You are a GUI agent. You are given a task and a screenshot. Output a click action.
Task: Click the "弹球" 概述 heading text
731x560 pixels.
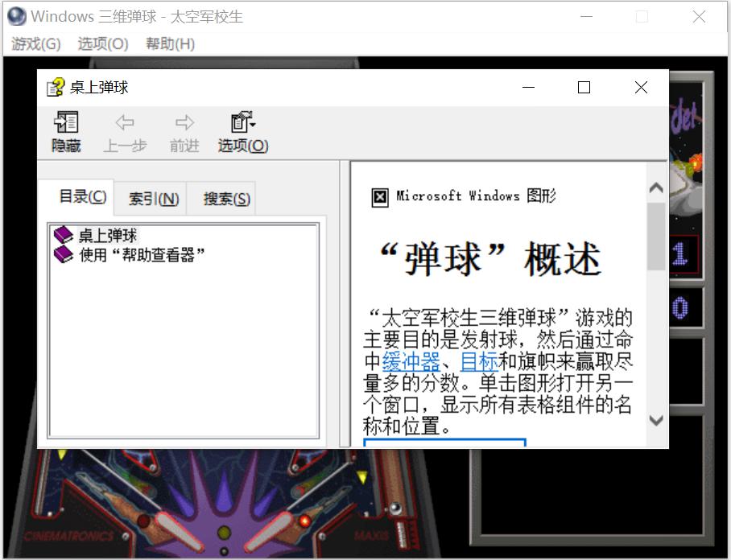click(491, 258)
